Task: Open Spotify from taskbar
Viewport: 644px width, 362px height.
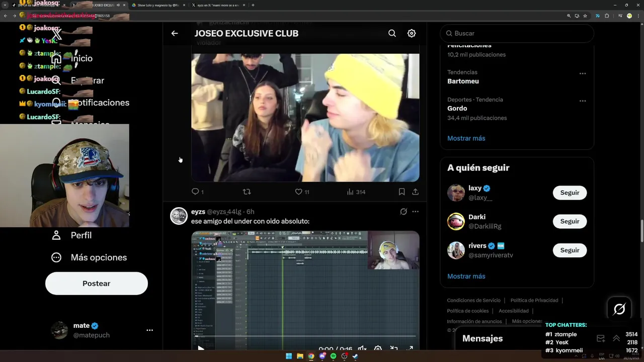Action: [x=333, y=356]
